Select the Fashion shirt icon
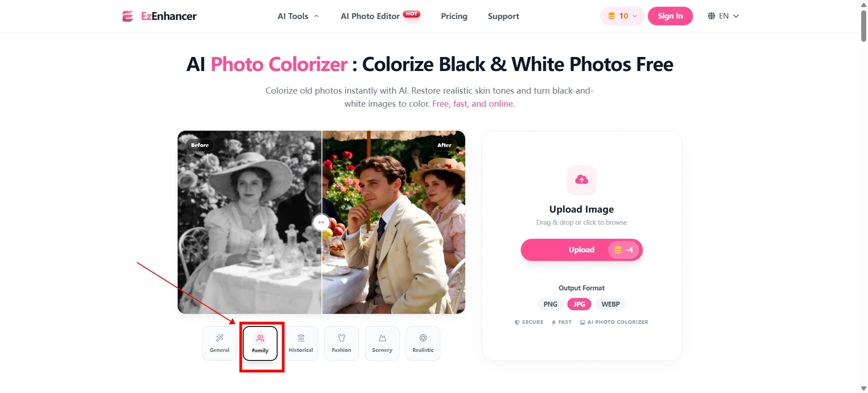This screenshot has width=868, height=393. (342, 338)
